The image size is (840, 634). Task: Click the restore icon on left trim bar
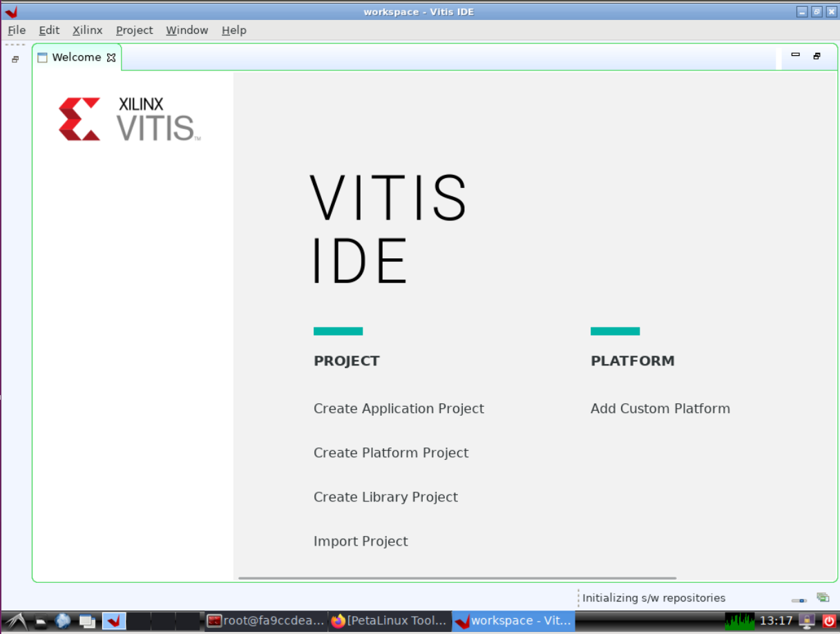pyautogui.click(x=15, y=59)
